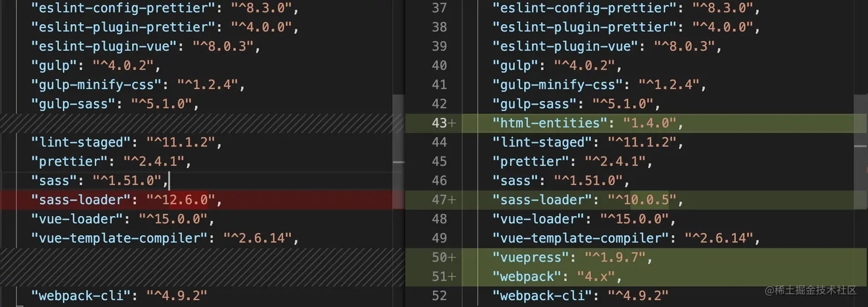Viewport: 868px width, 307px height.
Task: Click line number 38 in the gutter
Action: click(439, 27)
